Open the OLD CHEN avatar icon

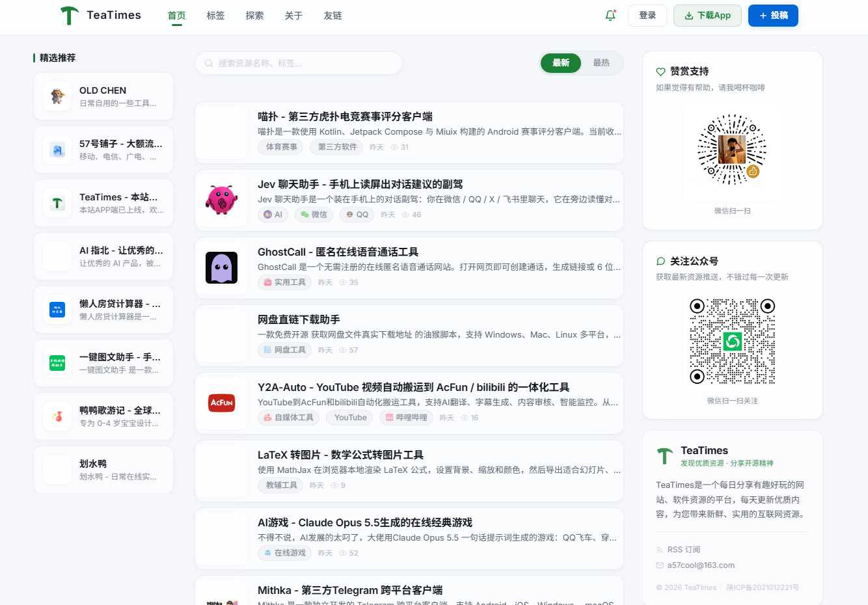point(57,96)
